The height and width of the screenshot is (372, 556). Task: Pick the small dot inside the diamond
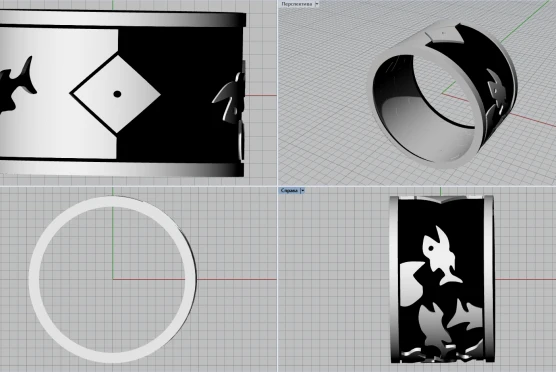click(117, 94)
